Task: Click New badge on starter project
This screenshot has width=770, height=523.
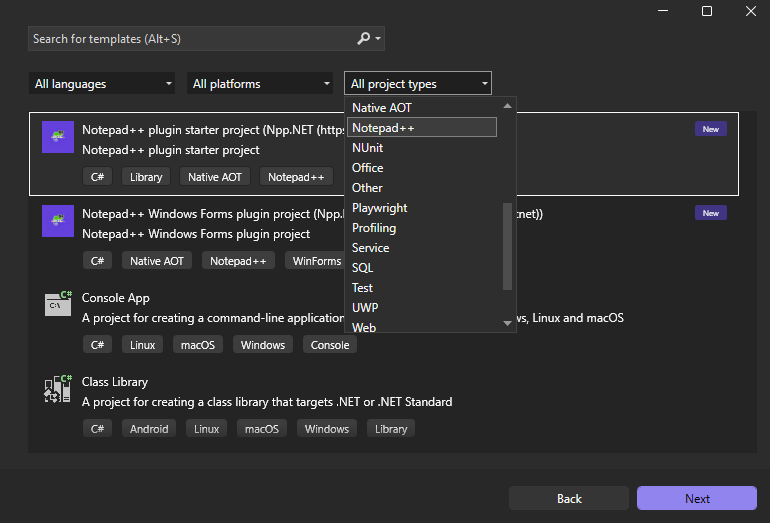Action: (711, 129)
